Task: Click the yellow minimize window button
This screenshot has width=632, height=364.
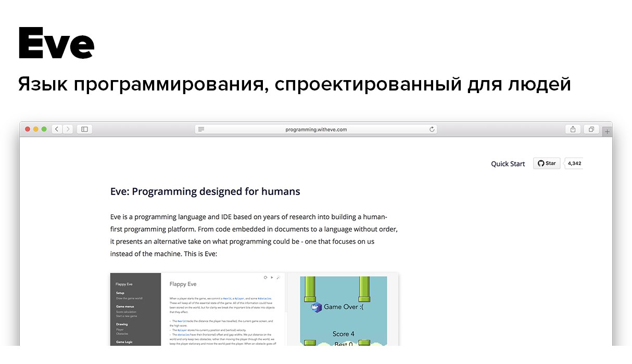Action: 36,129
